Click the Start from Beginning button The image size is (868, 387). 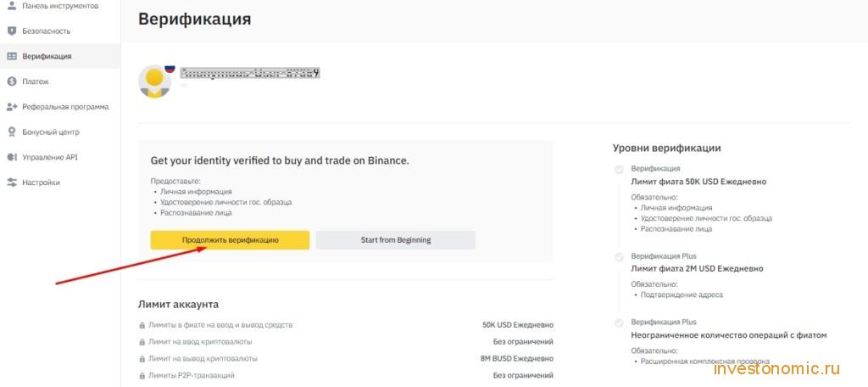(396, 240)
